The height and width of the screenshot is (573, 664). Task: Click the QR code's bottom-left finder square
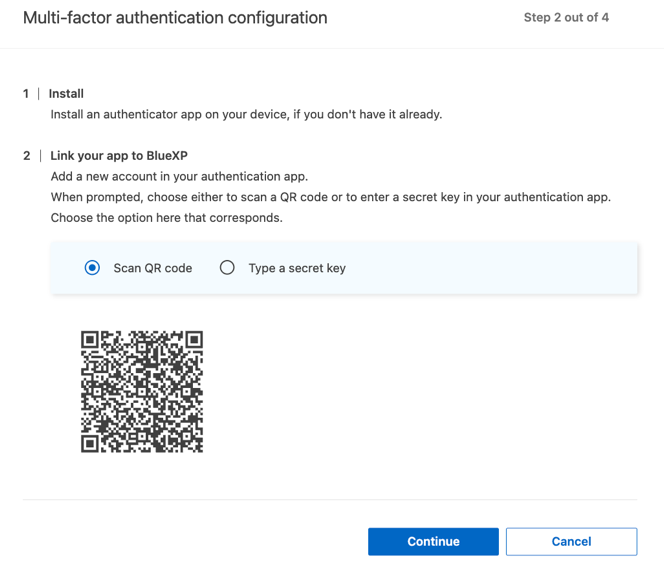91,442
